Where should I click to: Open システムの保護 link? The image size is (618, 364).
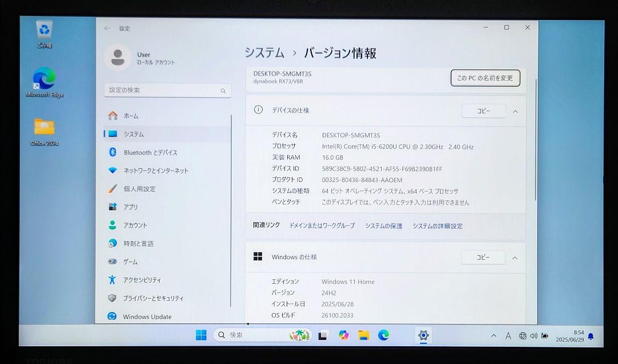pos(383,226)
